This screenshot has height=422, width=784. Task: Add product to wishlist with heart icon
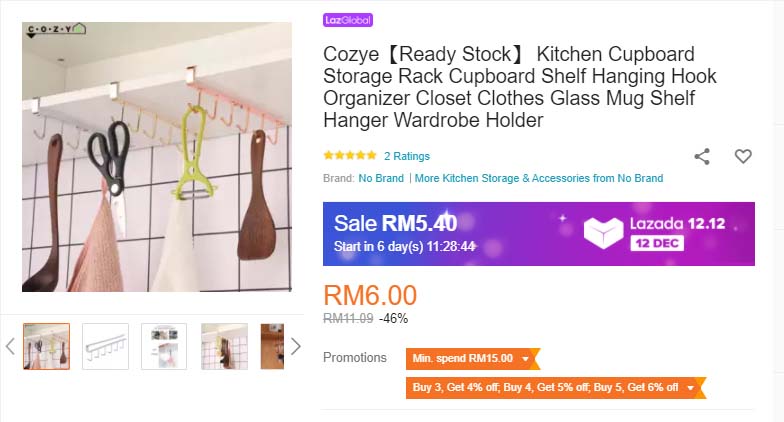pos(743,156)
